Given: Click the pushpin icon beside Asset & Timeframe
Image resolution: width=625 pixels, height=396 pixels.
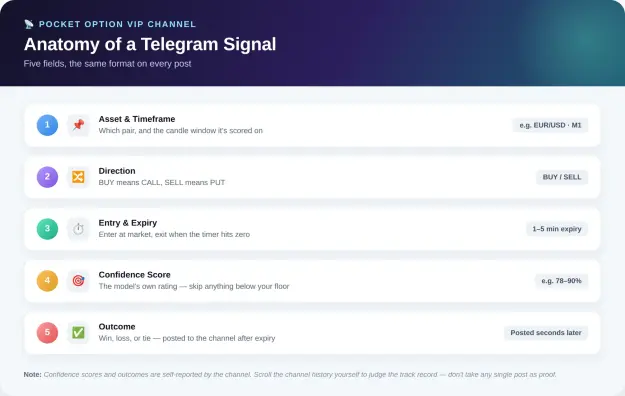Looking at the screenshot, I should [x=78, y=125].
